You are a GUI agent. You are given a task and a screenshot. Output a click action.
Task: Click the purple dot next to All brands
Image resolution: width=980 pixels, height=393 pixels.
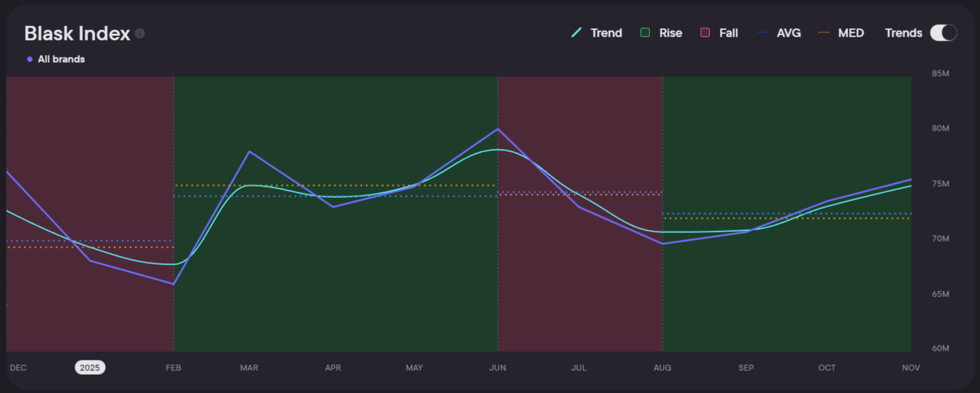29,59
